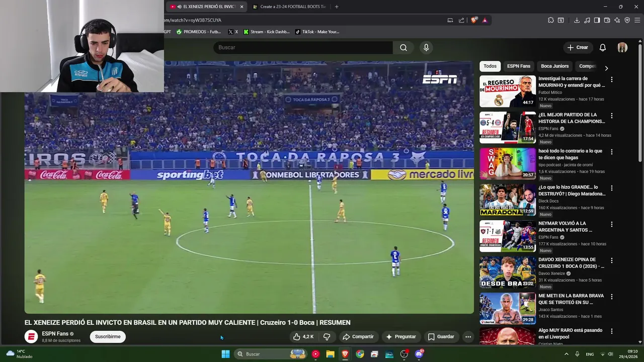Open options menu for Maradona video
644x362 pixels.
point(612,188)
